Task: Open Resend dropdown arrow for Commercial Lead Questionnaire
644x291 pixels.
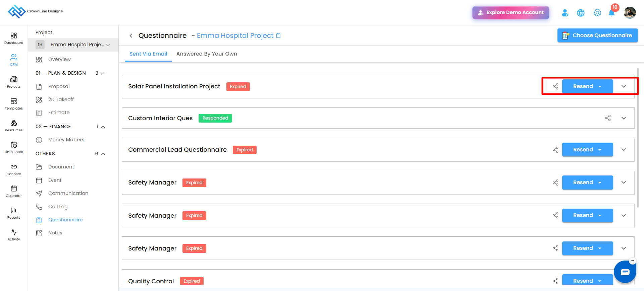Action: (600, 150)
